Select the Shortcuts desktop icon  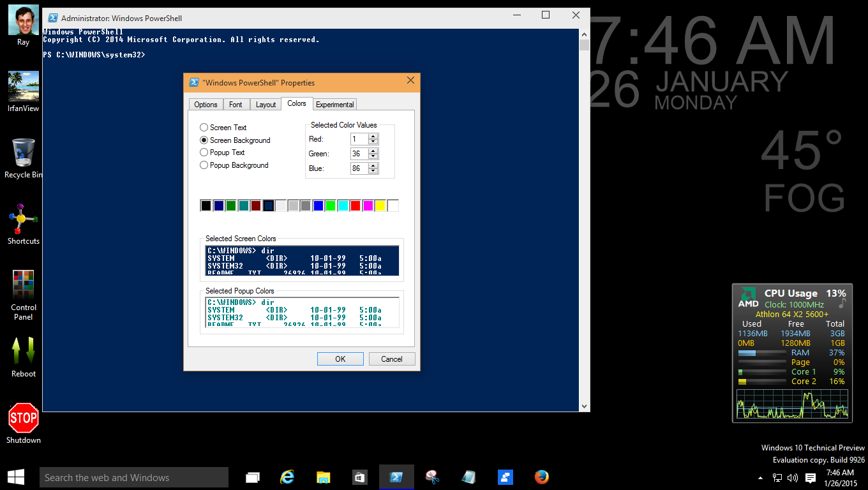click(x=23, y=224)
